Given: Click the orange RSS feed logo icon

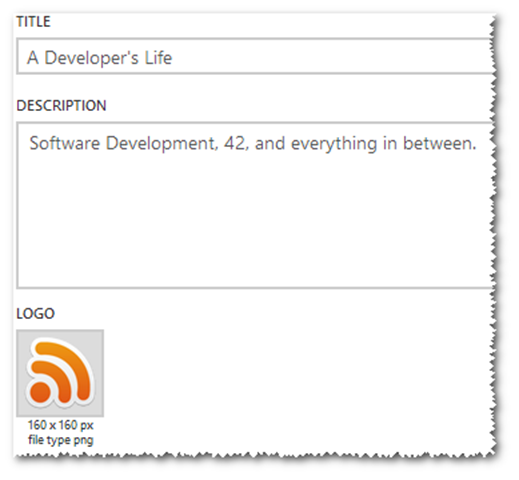Looking at the screenshot, I should pyautogui.click(x=60, y=372).
